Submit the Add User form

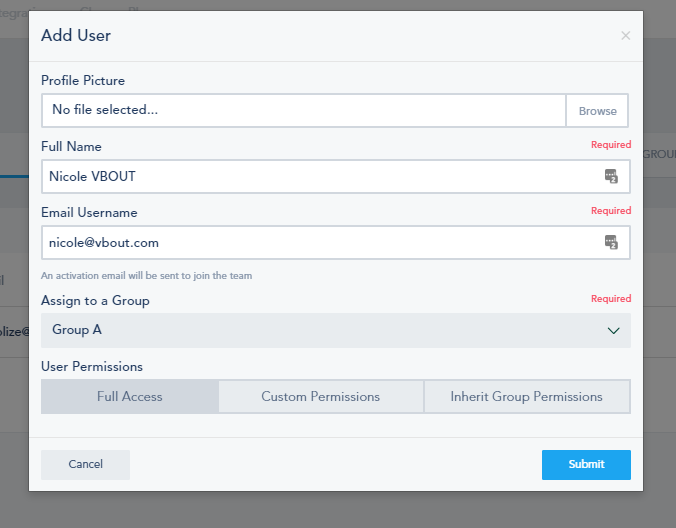click(586, 465)
